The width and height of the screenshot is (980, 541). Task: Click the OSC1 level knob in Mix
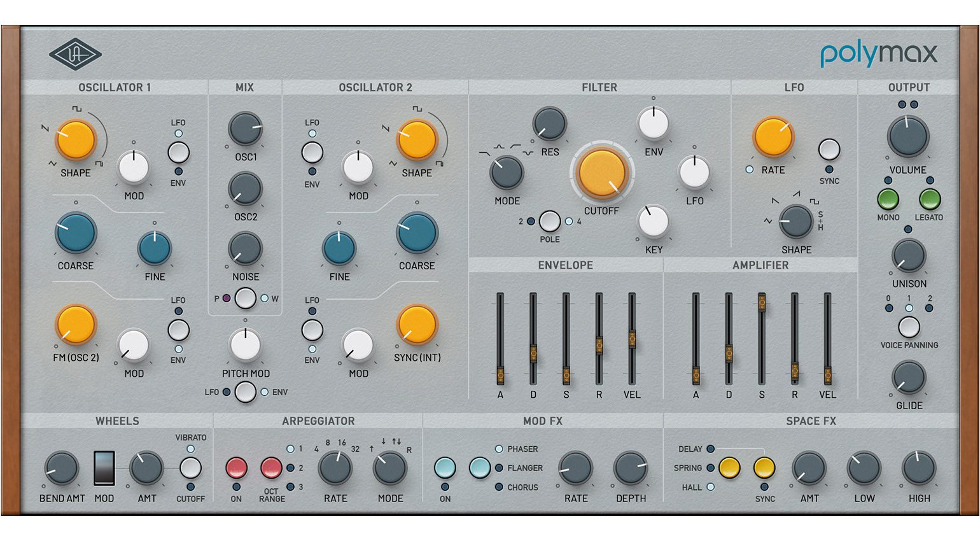point(246,129)
